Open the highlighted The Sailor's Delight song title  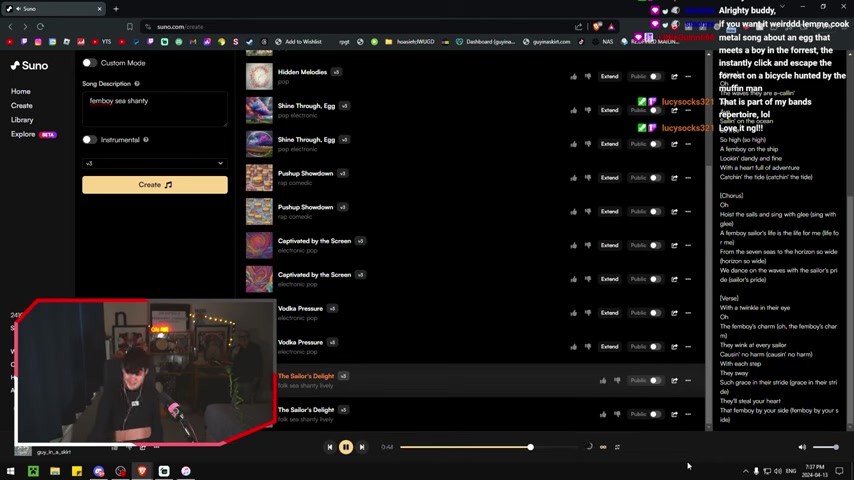pyautogui.click(x=306, y=376)
